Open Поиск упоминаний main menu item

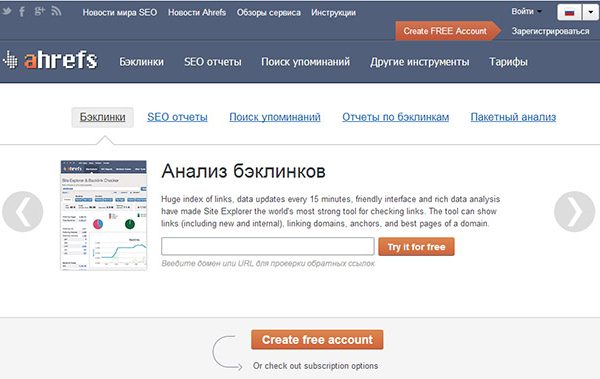pos(305,62)
